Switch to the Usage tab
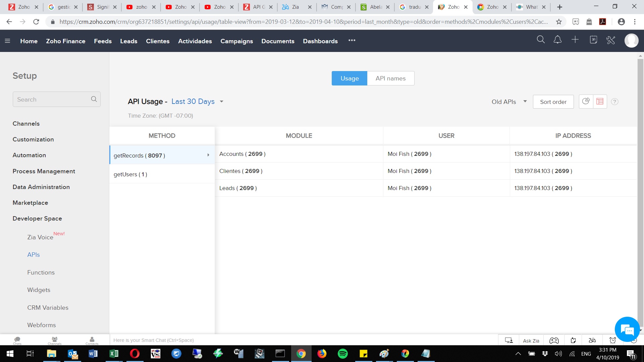Image resolution: width=644 pixels, height=362 pixels. click(x=350, y=78)
